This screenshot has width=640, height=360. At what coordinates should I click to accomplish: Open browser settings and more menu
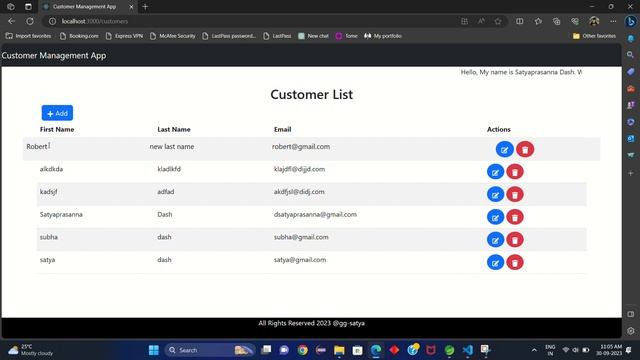(613, 21)
